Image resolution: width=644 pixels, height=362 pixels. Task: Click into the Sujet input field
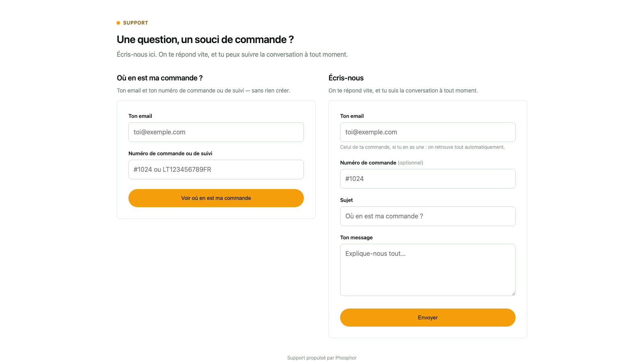click(428, 216)
